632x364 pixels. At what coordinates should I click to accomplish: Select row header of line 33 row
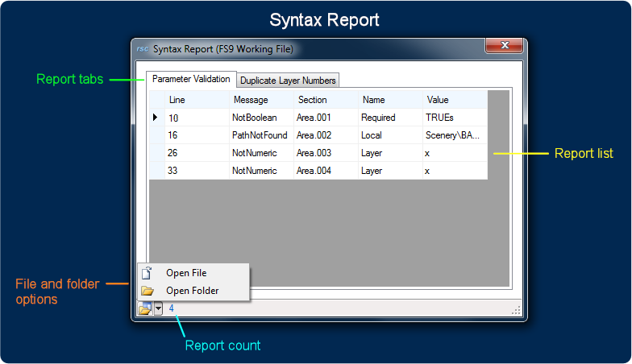click(156, 171)
